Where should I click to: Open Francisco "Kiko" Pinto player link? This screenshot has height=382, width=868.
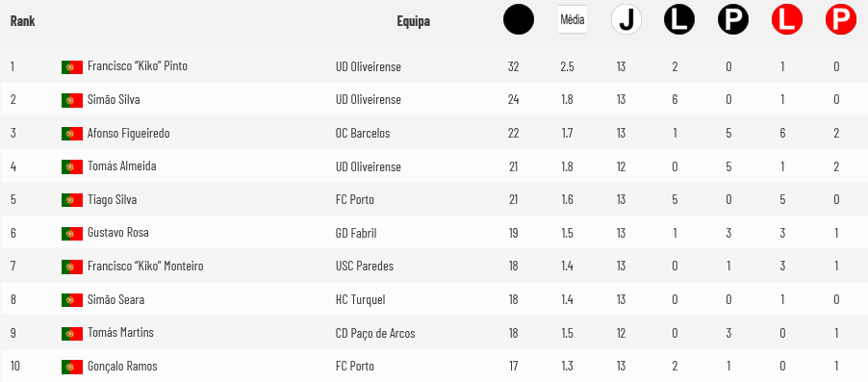pos(138,65)
